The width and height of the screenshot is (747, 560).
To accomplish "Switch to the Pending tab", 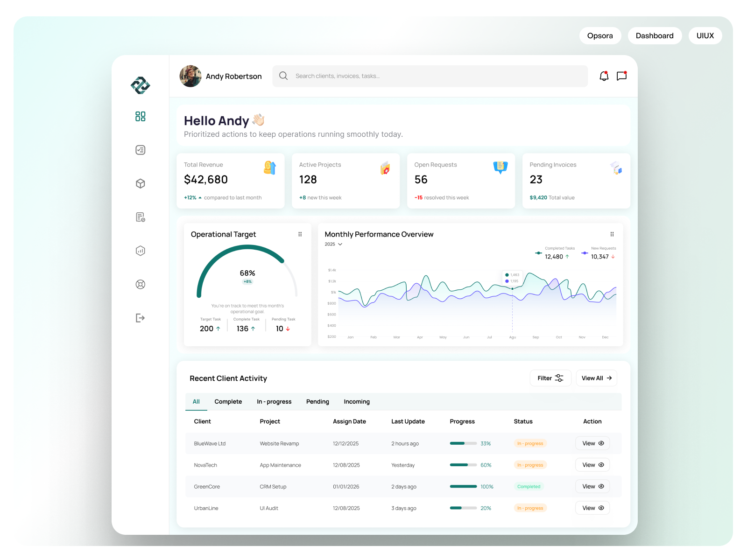I will pos(317,401).
